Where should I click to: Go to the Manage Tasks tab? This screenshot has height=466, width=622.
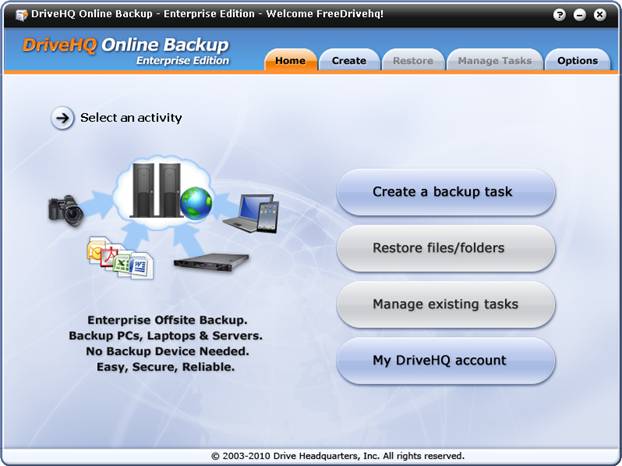(494, 61)
